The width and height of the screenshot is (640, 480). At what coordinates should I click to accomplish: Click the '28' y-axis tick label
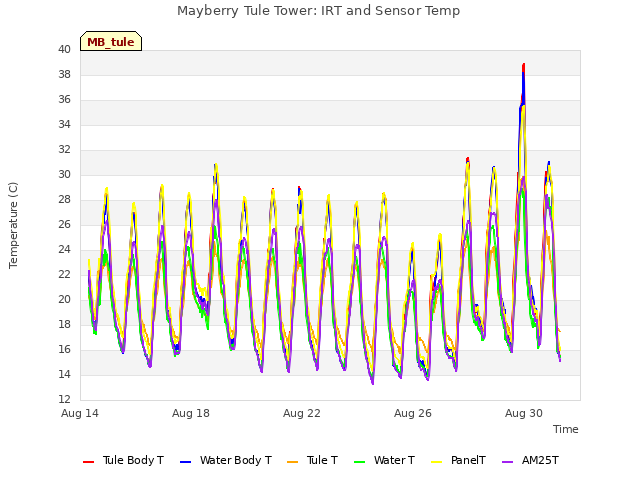coord(64,200)
